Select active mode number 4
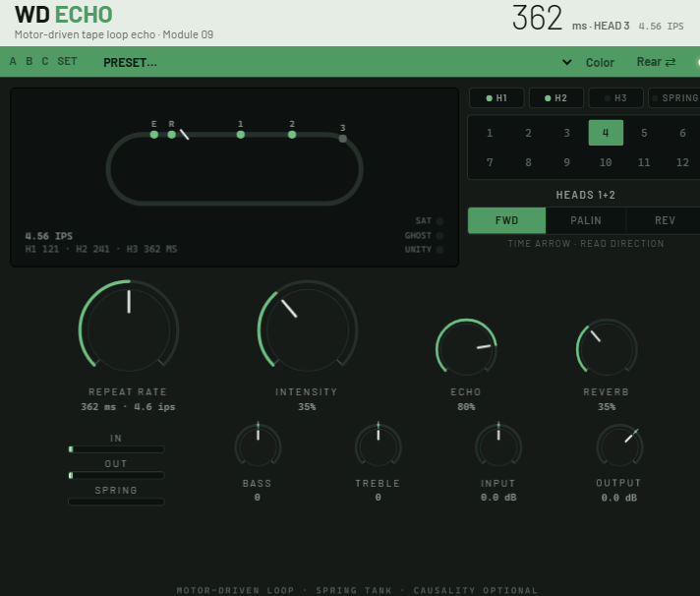The image size is (700, 596). pos(606,133)
